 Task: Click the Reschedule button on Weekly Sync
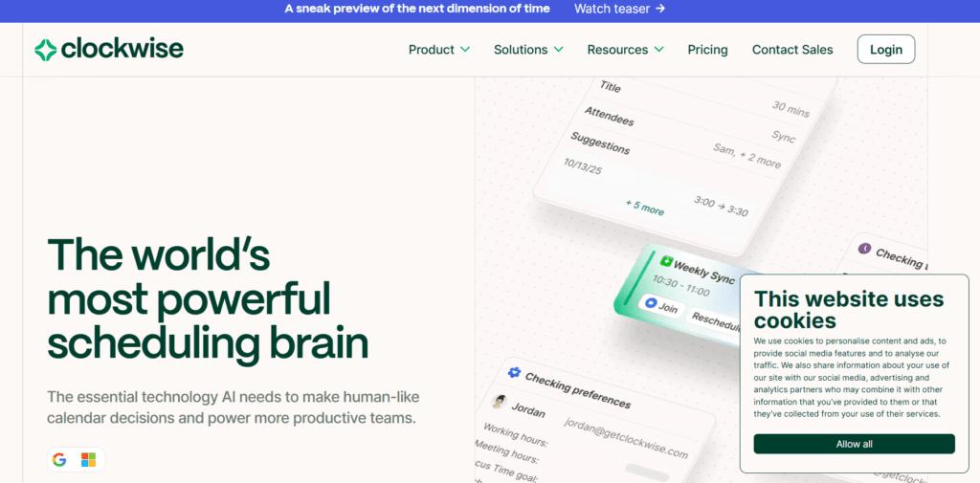[715, 321]
